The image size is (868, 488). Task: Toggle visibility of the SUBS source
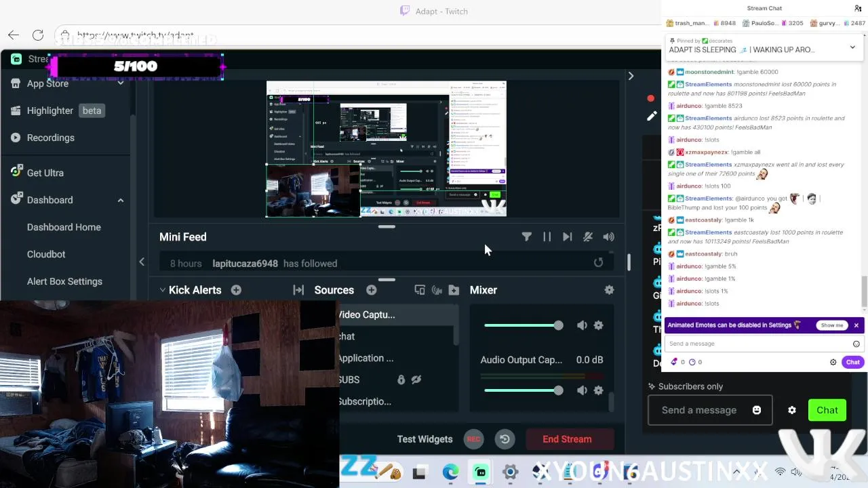click(416, 380)
